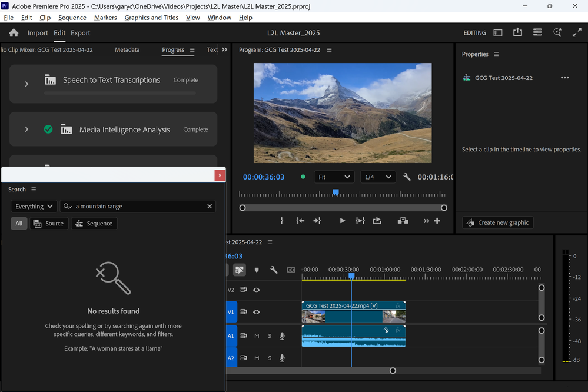
Task: Enable voice-over record on A2
Action: click(x=282, y=358)
